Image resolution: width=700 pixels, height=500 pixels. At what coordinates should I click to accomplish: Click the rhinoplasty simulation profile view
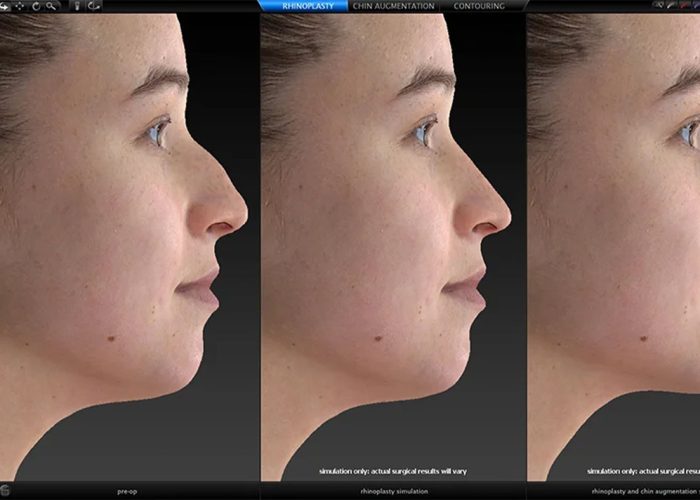tap(393, 247)
